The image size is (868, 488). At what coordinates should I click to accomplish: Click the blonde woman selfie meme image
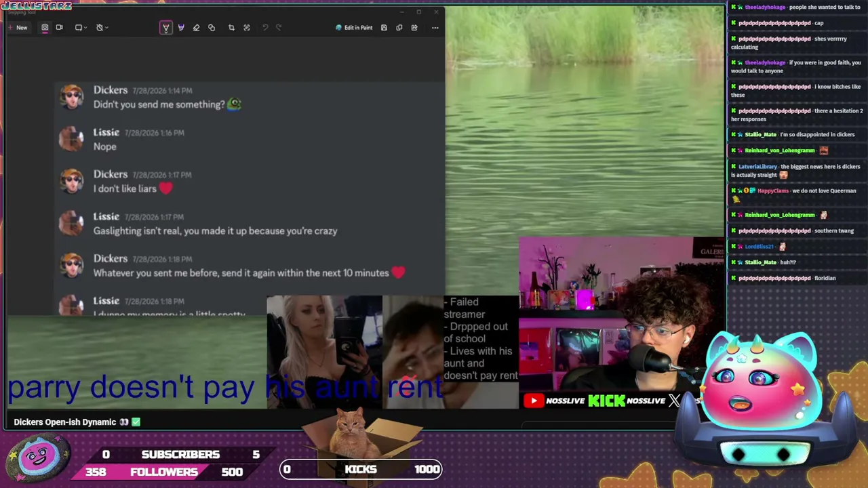tap(324, 352)
